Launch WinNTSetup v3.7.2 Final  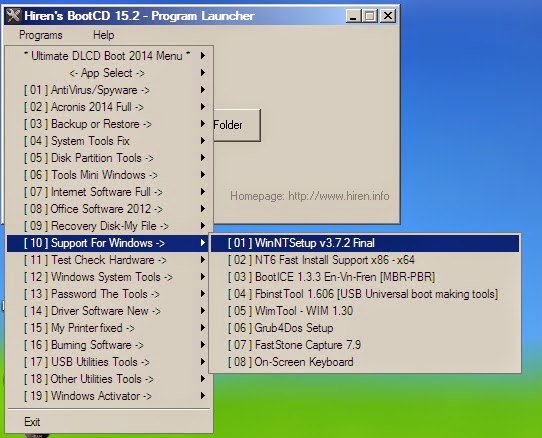pos(365,243)
